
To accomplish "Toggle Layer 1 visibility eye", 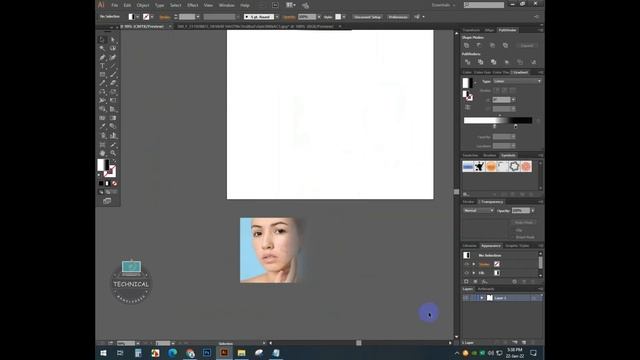I will [x=466, y=298].
